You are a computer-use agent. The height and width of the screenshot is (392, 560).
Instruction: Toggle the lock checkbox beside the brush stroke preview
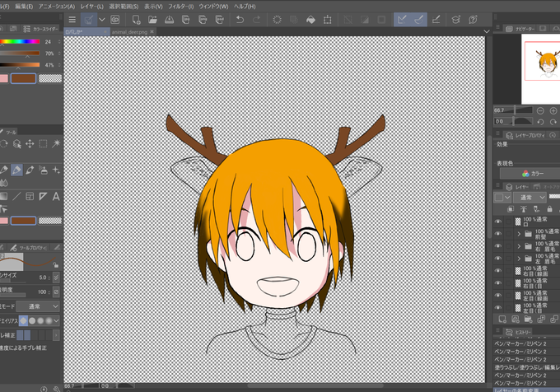[55, 265]
